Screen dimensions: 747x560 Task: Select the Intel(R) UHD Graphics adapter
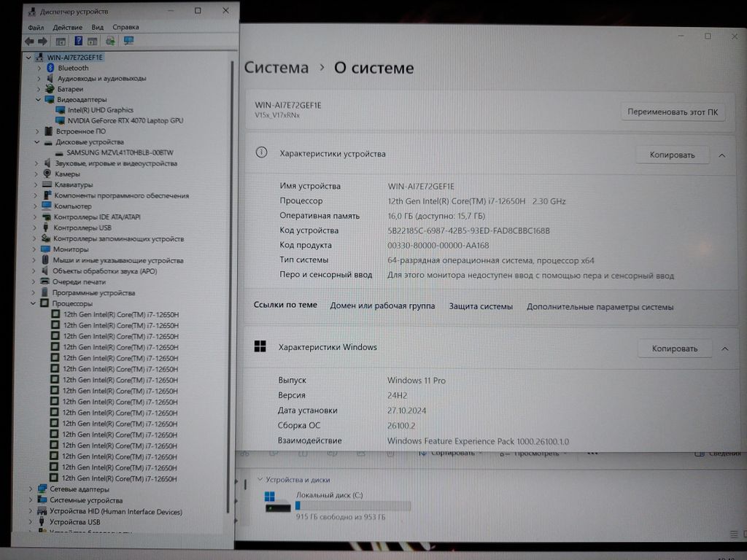(101, 110)
